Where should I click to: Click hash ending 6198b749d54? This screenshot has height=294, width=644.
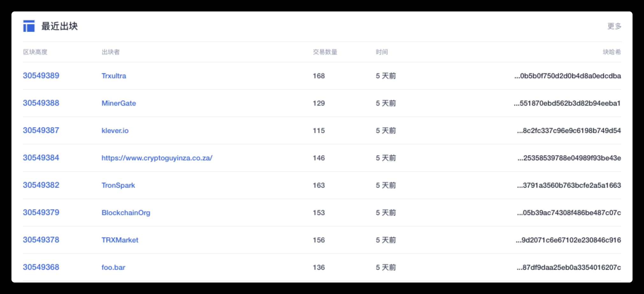(x=569, y=130)
